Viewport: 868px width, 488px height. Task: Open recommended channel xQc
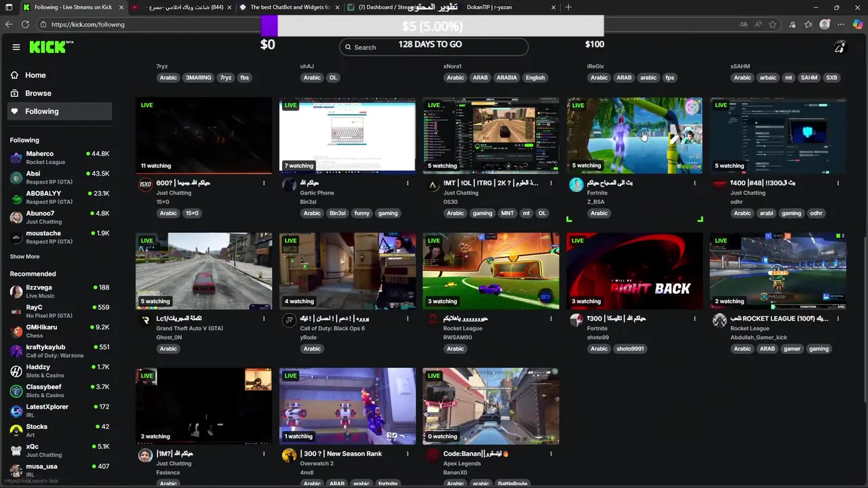[60, 451]
